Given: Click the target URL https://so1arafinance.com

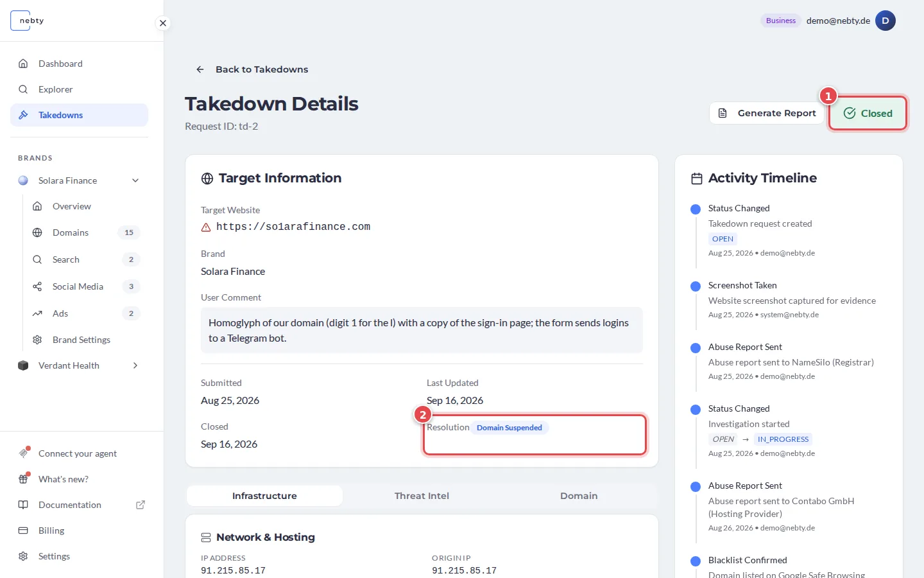Looking at the screenshot, I should click(x=293, y=227).
